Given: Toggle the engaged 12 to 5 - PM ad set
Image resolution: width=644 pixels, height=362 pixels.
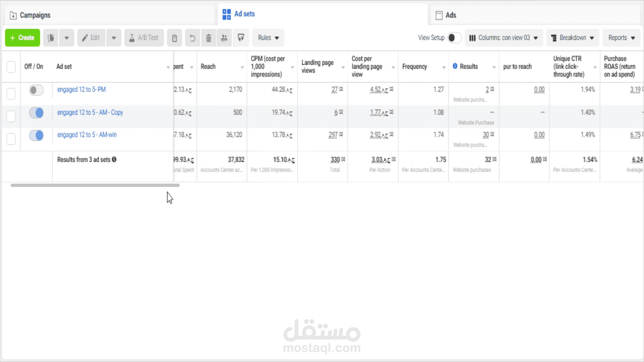Looking at the screenshot, I should coord(35,90).
